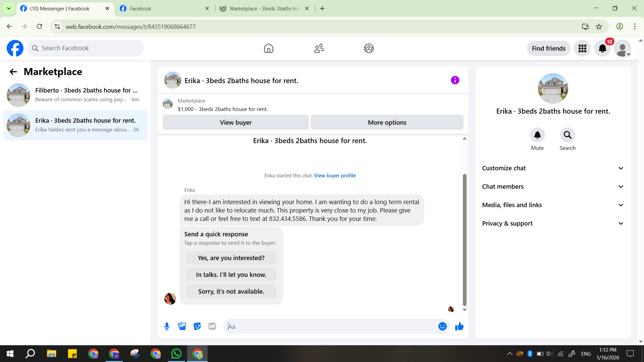Open the GIF picker icon
644x362 pixels.
click(212, 326)
